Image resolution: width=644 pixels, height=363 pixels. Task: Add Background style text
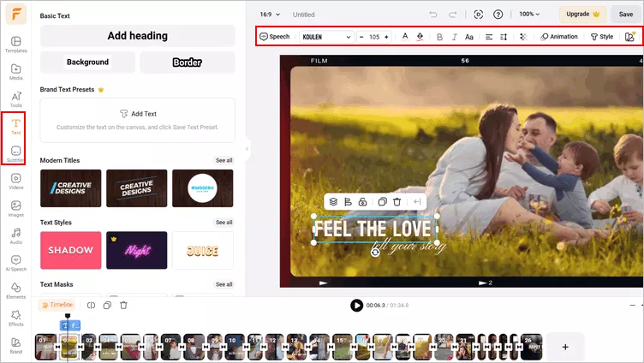87,62
